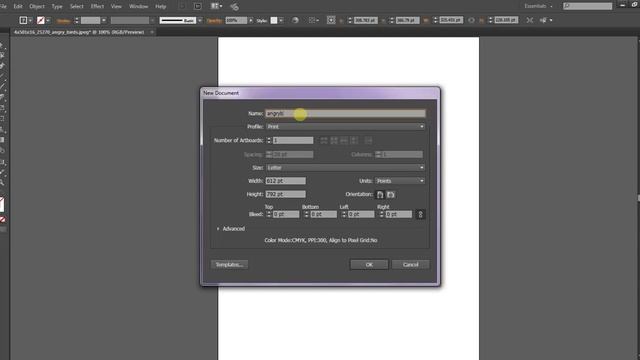This screenshot has height=360, width=640.
Task: Click the Arrange Documents icon in menu bar
Action: coord(215,6)
